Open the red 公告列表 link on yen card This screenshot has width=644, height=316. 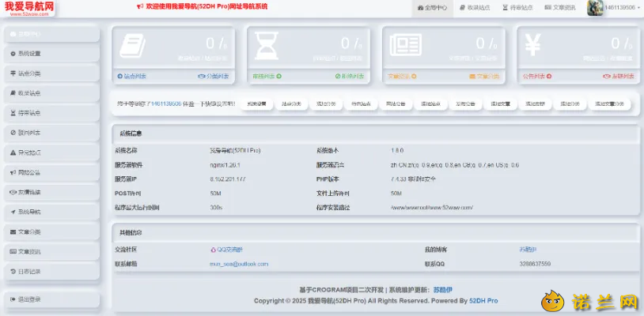click(537, 76)
